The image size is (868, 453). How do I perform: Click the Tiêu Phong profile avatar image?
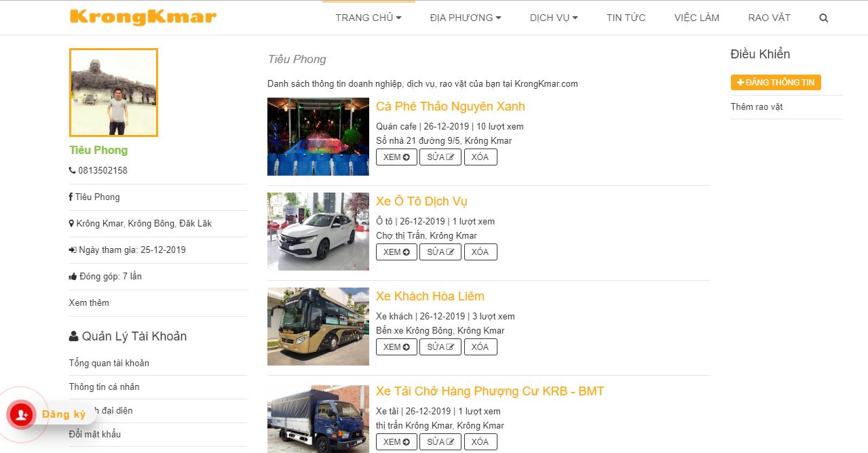(x=113, y=92)
